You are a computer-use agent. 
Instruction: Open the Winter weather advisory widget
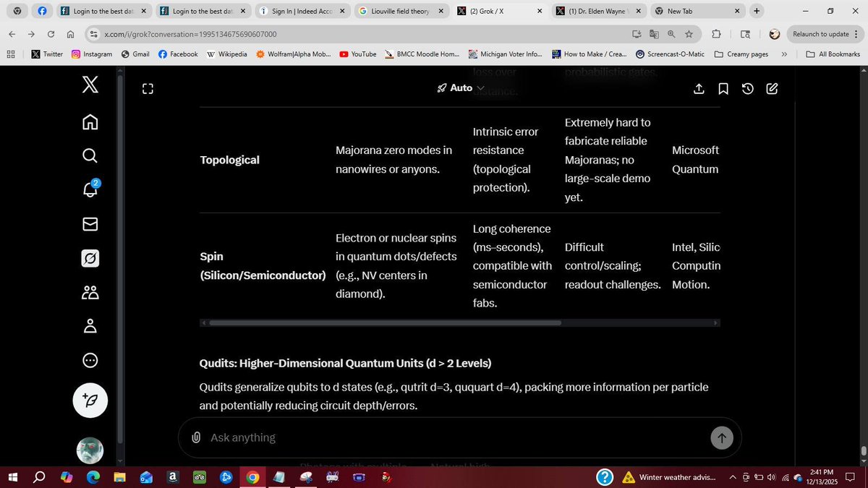click(669, 477)
